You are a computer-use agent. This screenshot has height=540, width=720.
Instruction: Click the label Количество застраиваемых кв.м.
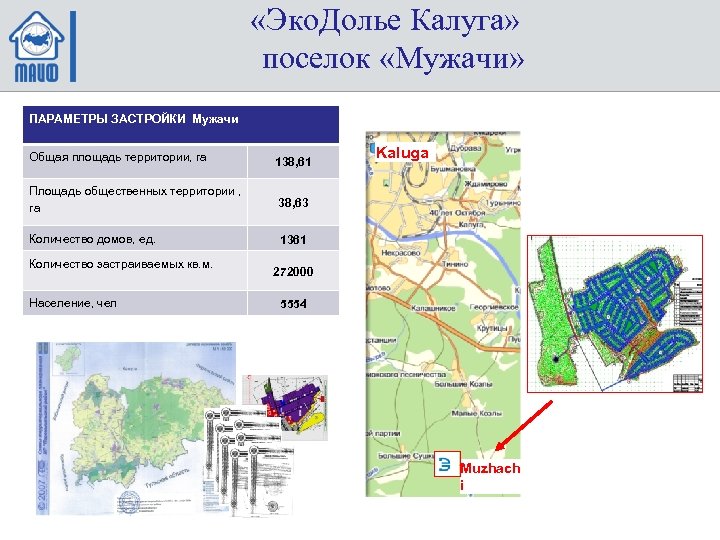pos(121,264)
